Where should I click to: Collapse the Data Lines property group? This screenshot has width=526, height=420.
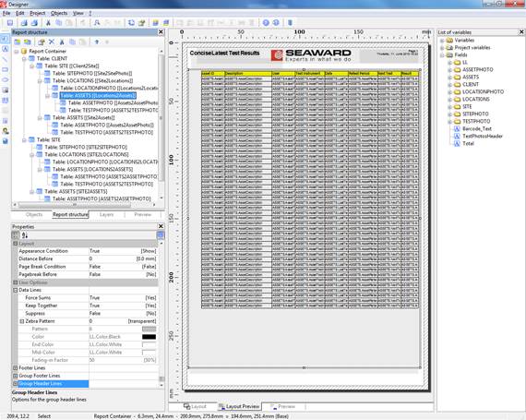coord(15,290)
